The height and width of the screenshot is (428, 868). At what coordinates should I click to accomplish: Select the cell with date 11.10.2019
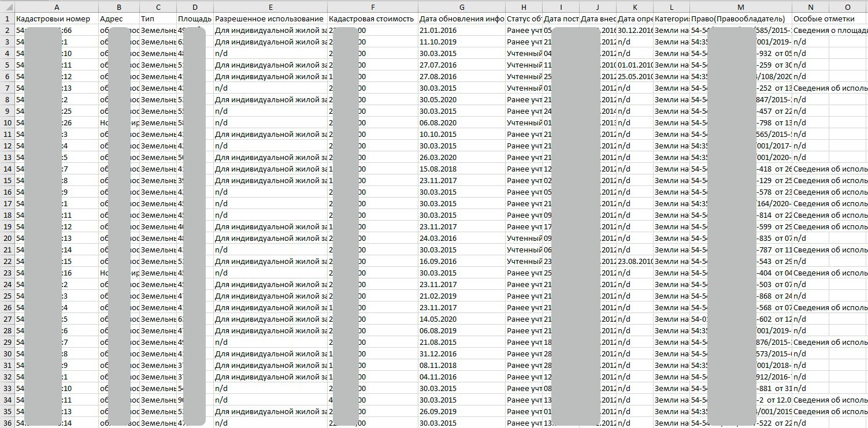coord(462,42)
